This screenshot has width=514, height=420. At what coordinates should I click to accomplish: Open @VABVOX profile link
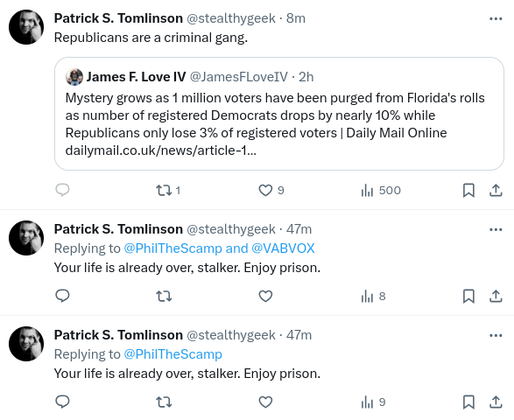point(283,248)
